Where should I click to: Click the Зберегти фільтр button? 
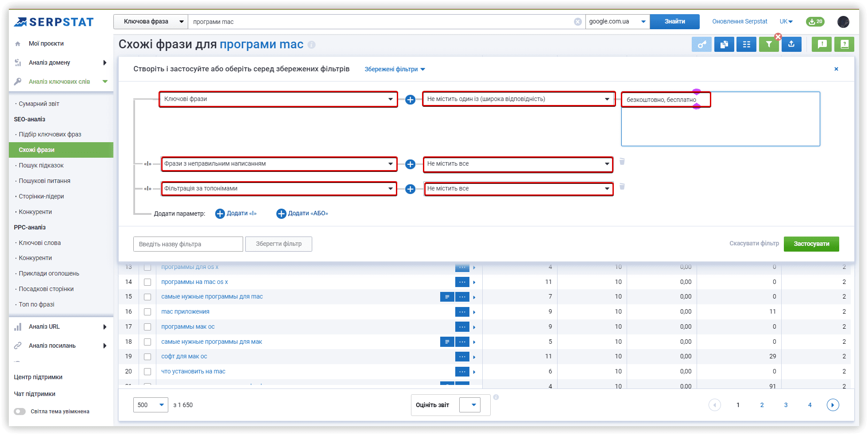[279, 244]
